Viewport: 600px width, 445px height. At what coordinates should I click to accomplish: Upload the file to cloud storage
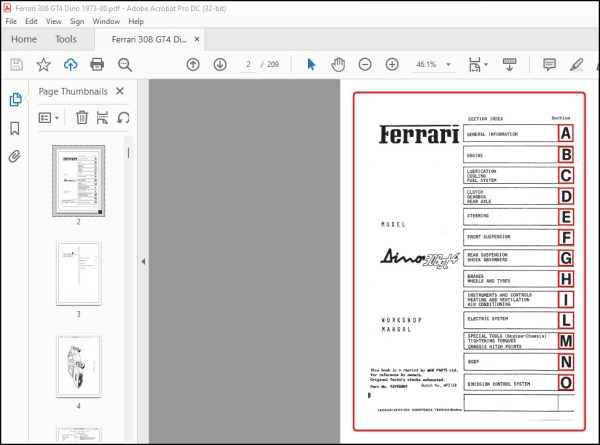click(70, 65)
